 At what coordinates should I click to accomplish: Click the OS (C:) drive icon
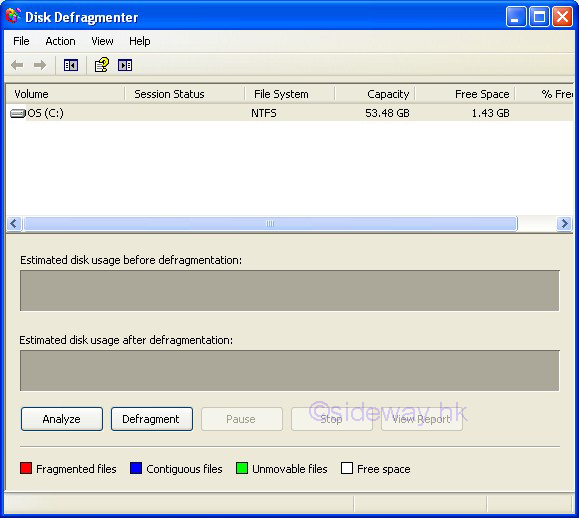[18, 113]
